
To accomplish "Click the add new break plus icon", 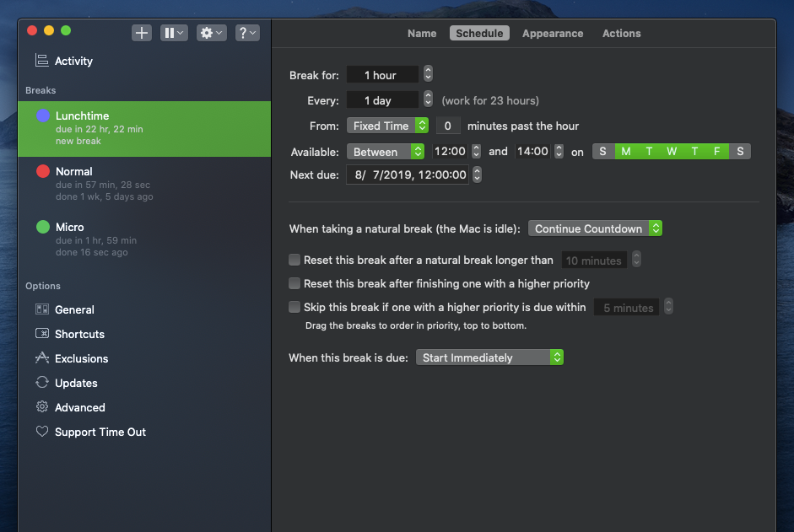I will pos(142,33).
